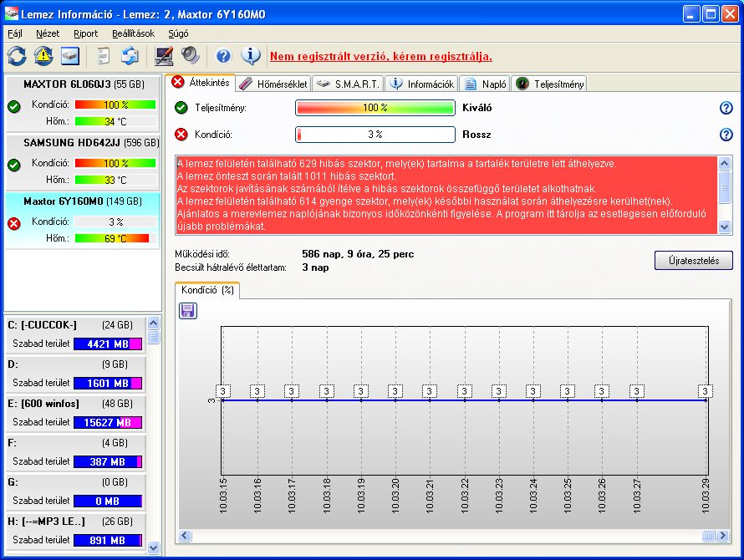Click up arrow of partition list scrollbar
Image resolution: width=744 pixels, height=560 pixels.
153,323
